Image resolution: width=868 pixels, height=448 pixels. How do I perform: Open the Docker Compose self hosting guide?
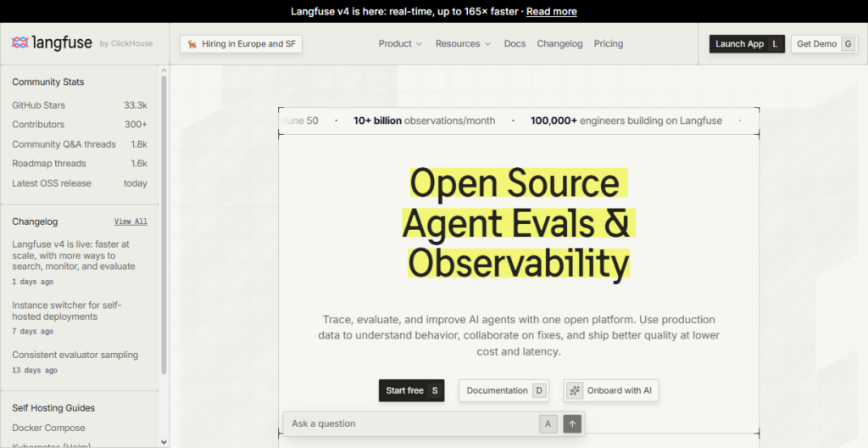coord(48,428)
